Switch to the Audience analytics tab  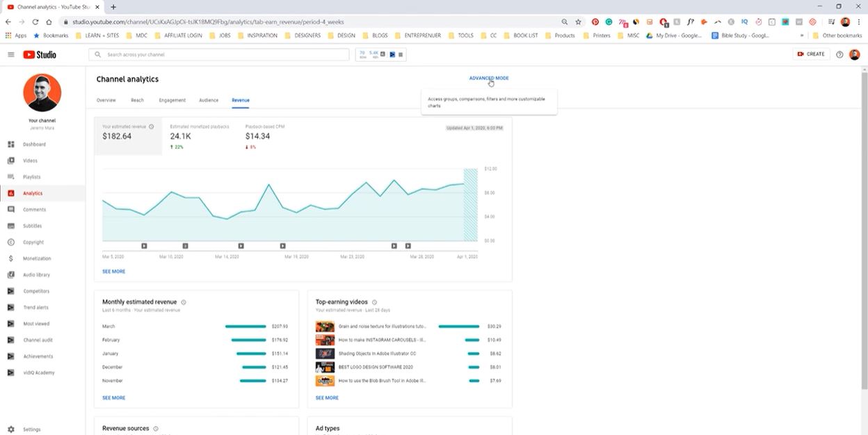208,100
